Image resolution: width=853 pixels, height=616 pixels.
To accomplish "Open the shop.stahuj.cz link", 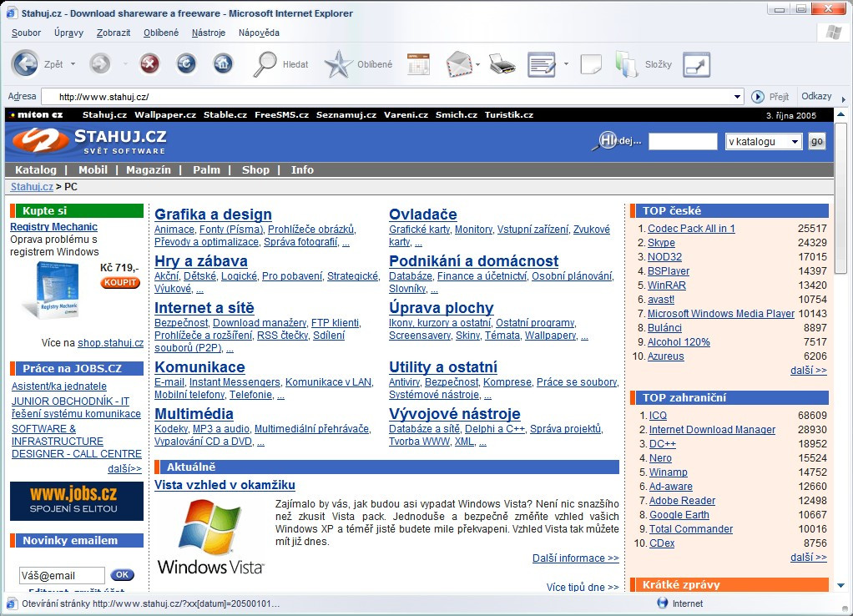I will click(x=110, y=343).
